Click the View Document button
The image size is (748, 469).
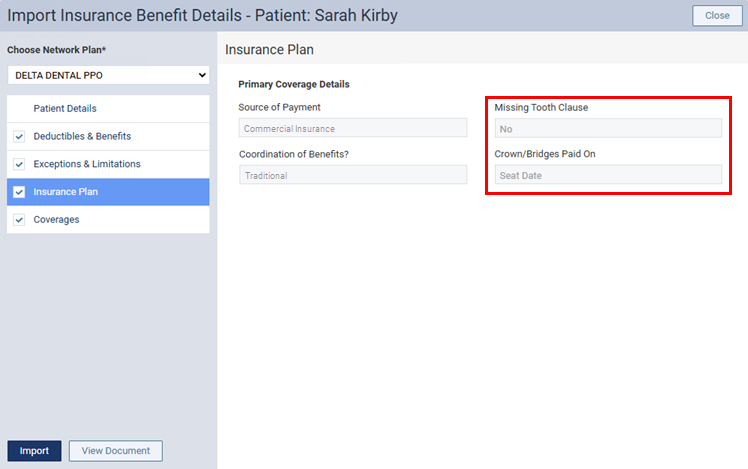(116, 451)
